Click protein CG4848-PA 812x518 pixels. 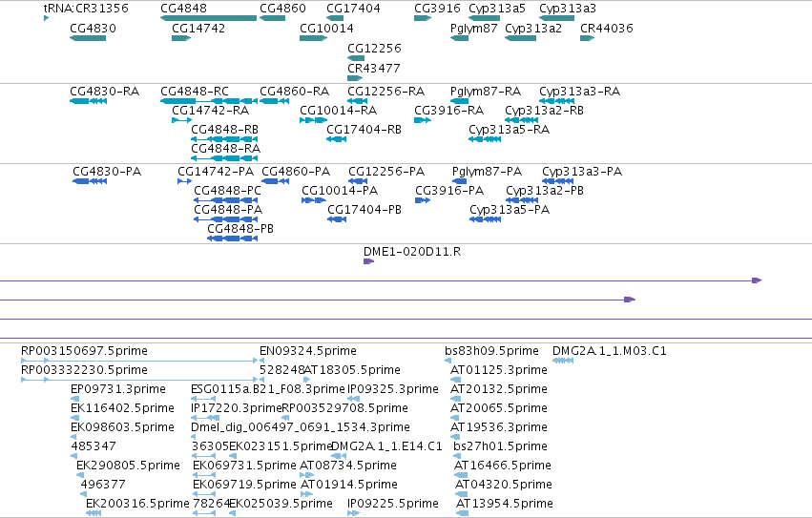(228, 210)
